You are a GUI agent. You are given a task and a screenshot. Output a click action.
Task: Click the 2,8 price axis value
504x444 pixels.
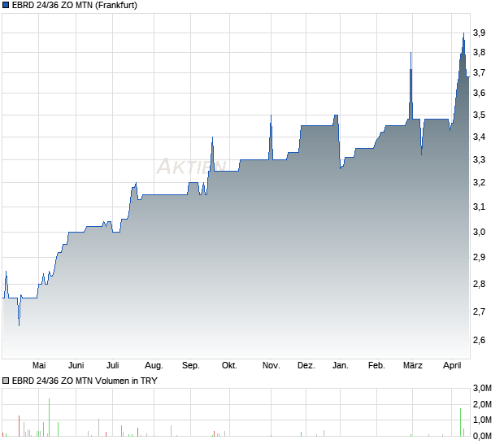[x=479, y=285]
